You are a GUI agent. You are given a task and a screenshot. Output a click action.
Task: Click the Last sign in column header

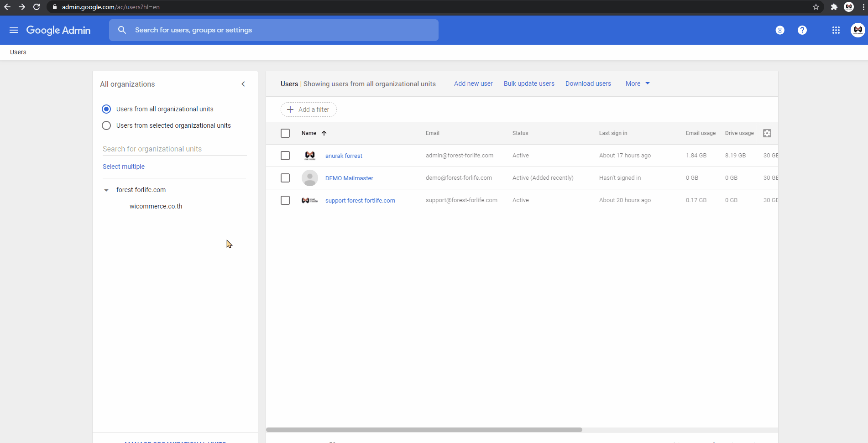coord(613,133)
